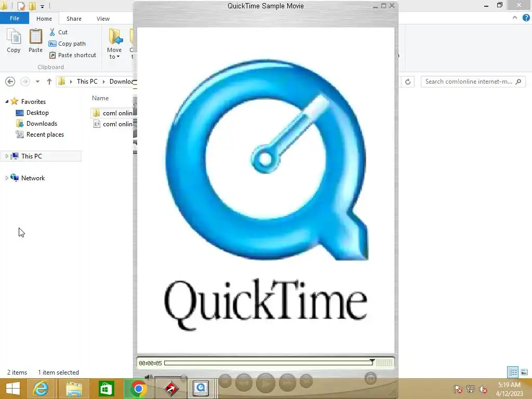
Task: Click the QuickTime volume slider knob
Action: [x=183, y=377]
